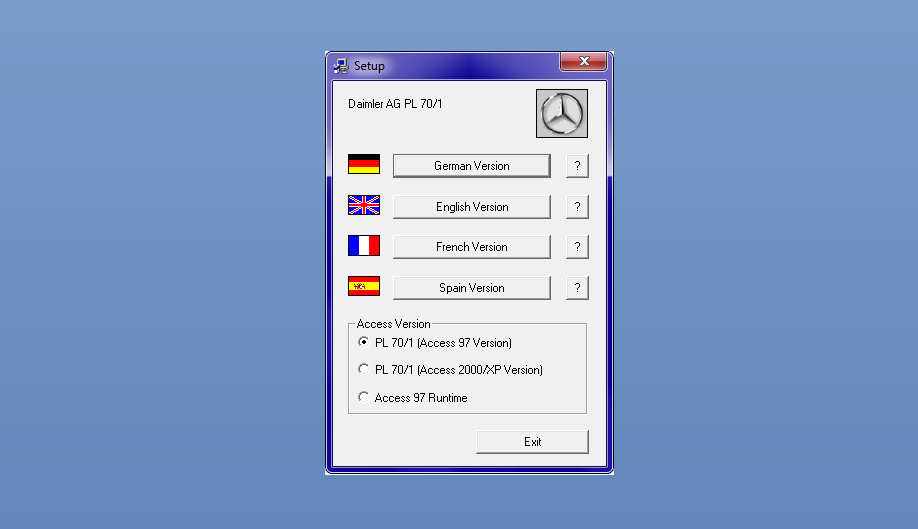Click the Mercedes star logo image

pos(561,114)
